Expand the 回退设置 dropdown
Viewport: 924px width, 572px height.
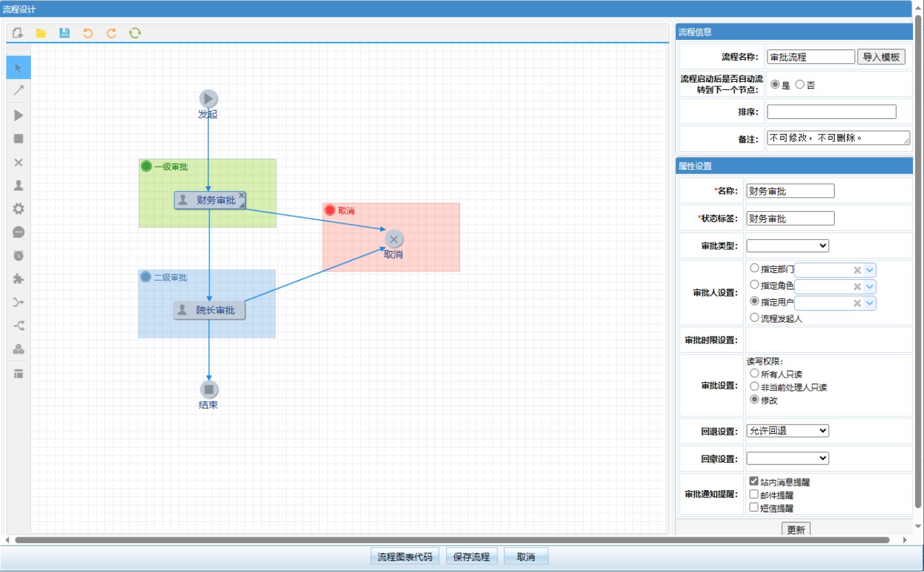(787, 431)
